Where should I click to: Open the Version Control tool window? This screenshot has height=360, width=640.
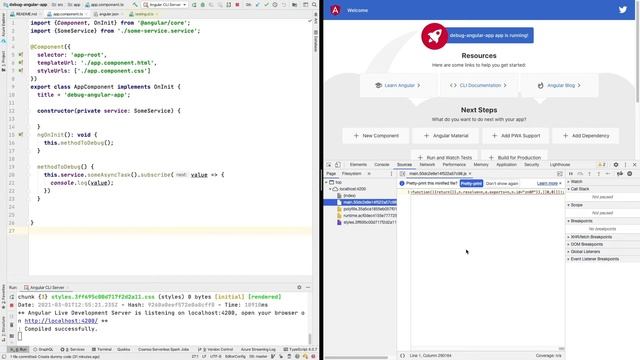216,349
